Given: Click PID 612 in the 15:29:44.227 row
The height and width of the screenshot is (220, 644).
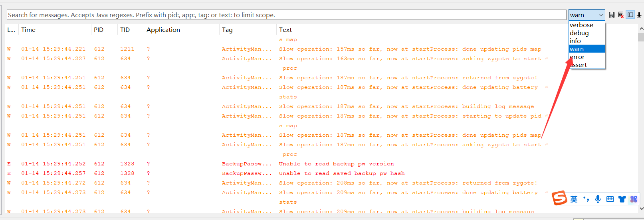Looking at the screenshot, I should pyautogui.click(x=99, y=59).
